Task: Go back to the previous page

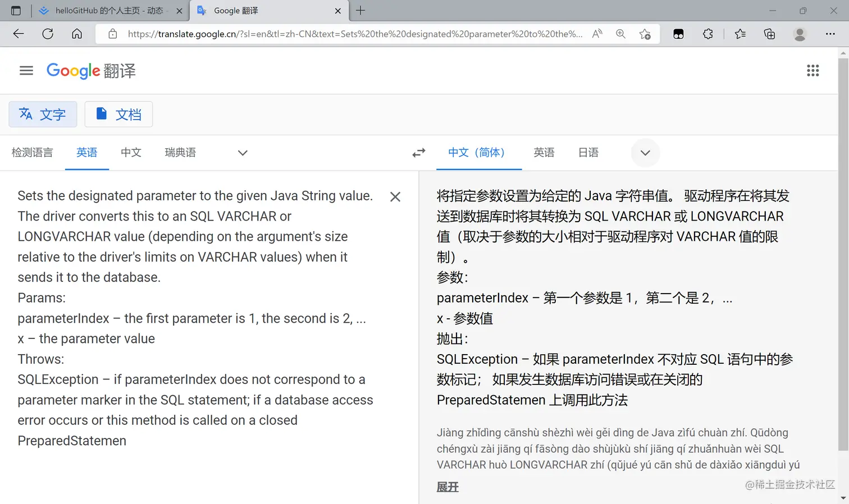Action: (x=19, y=34)
